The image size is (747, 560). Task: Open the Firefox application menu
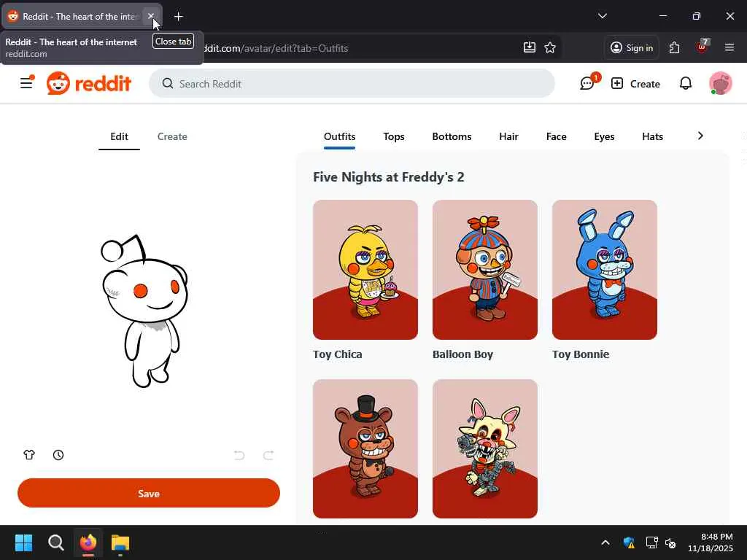pos(729,47)
